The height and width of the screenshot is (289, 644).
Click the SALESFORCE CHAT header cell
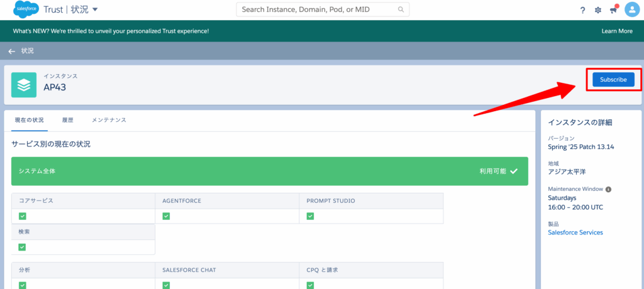pyautogui.click(x=228, y=270)
